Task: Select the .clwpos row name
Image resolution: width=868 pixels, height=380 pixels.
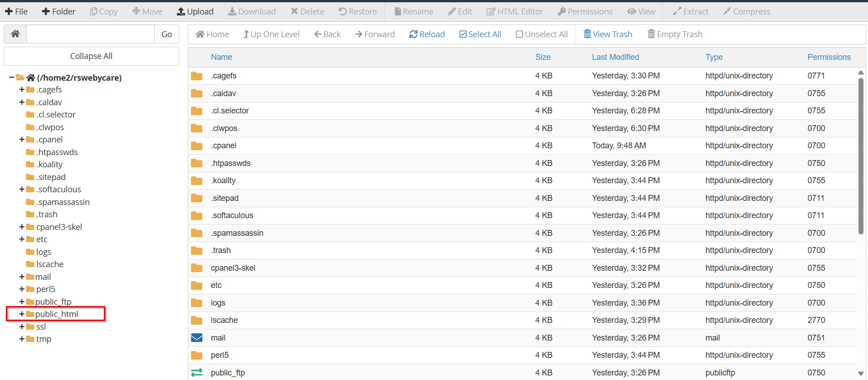Action: point(224,128)
